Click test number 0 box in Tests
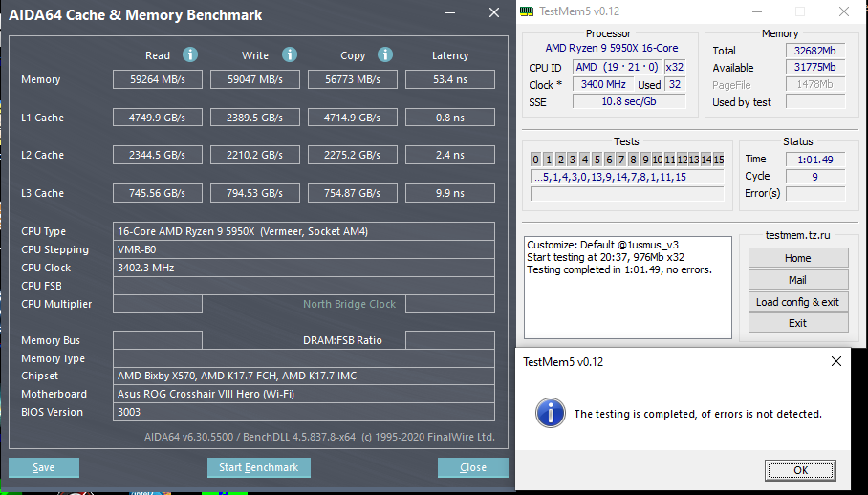This screenshot has width=868, height=495. (536, 160)
